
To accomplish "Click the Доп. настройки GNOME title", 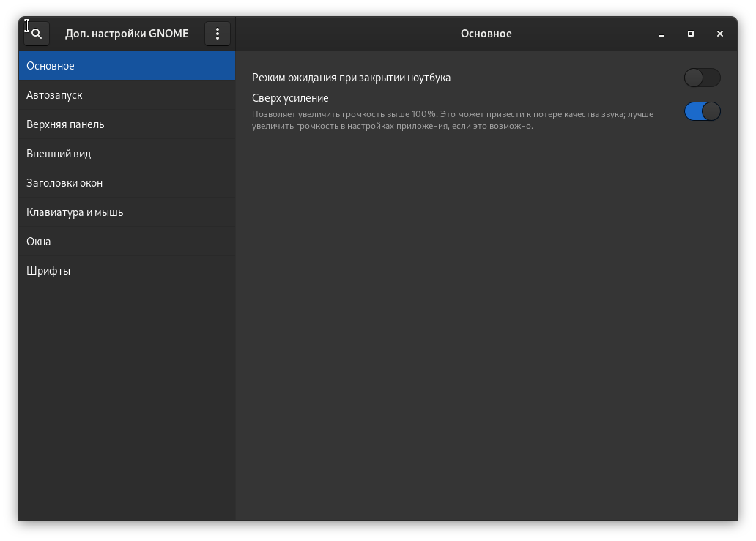I will (x=127, y=34).
